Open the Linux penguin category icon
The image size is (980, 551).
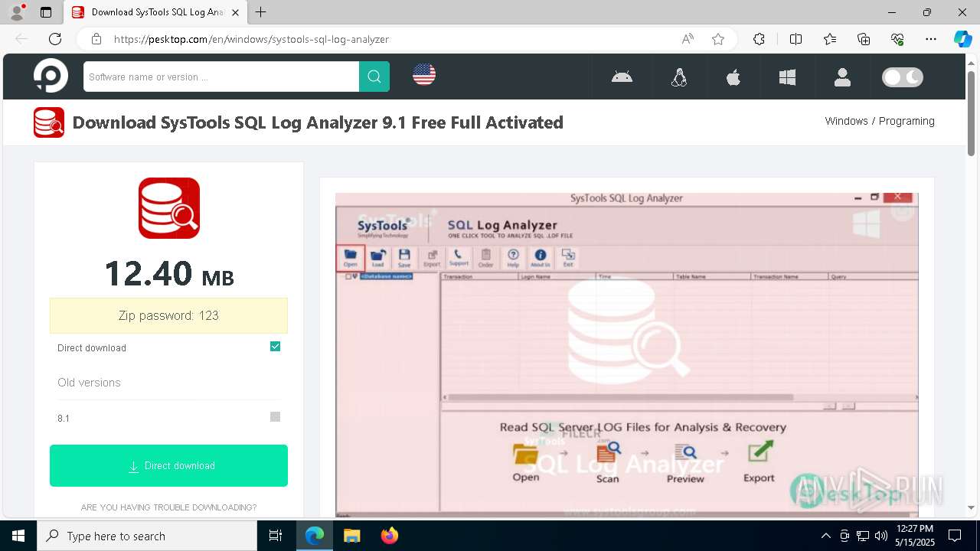click(679, 77)
